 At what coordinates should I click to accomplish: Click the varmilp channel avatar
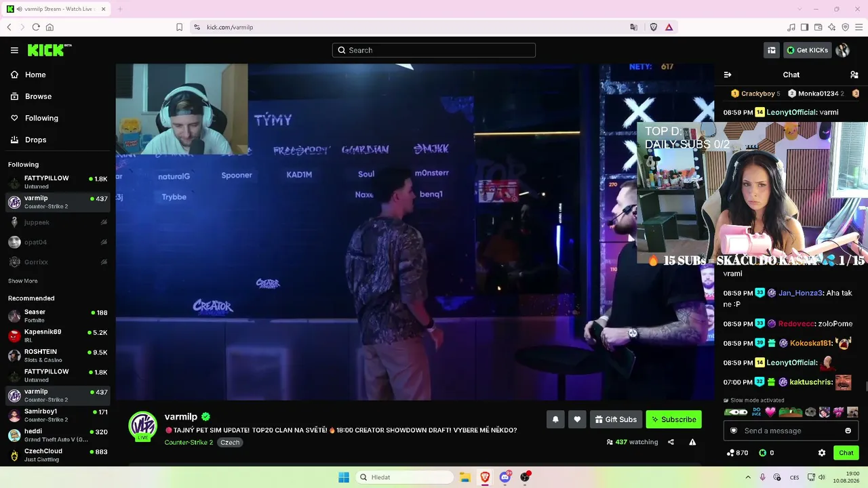click(143, 426)
